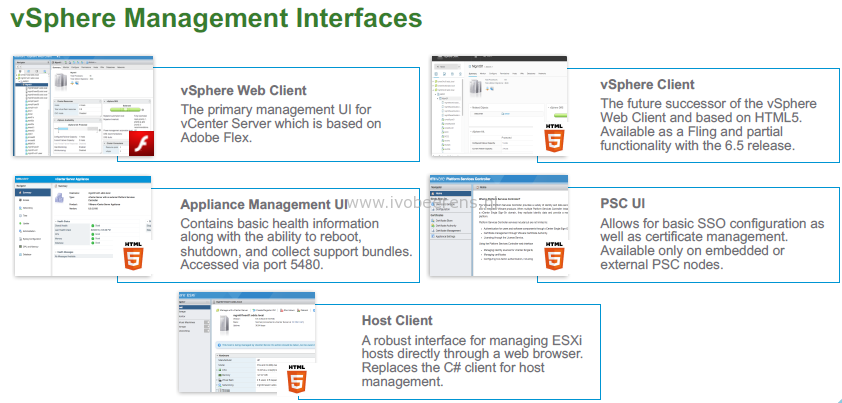Click the text 'external PSC nodes.'
Screen dimensions: 842x403
pos(662,265)
